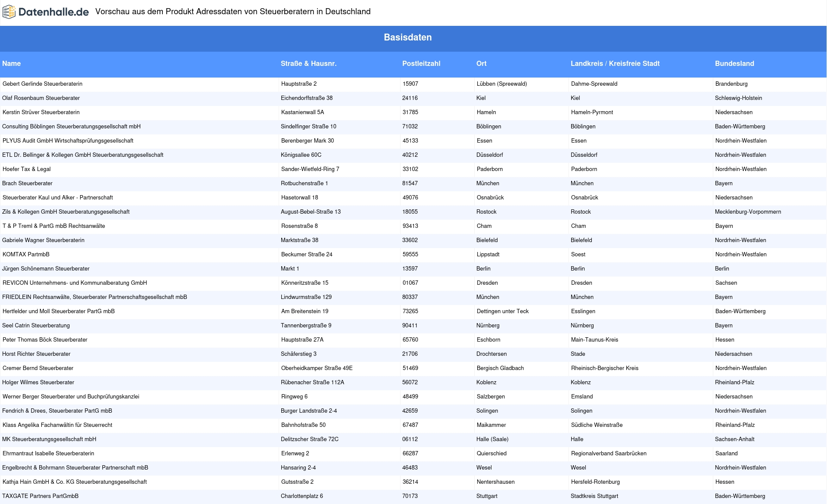Image resolution: width=827 pixels, height=504 pixels.
Task: Click MK Steuerberatungsgesellschaft mbH name
Action: (49, 439)
